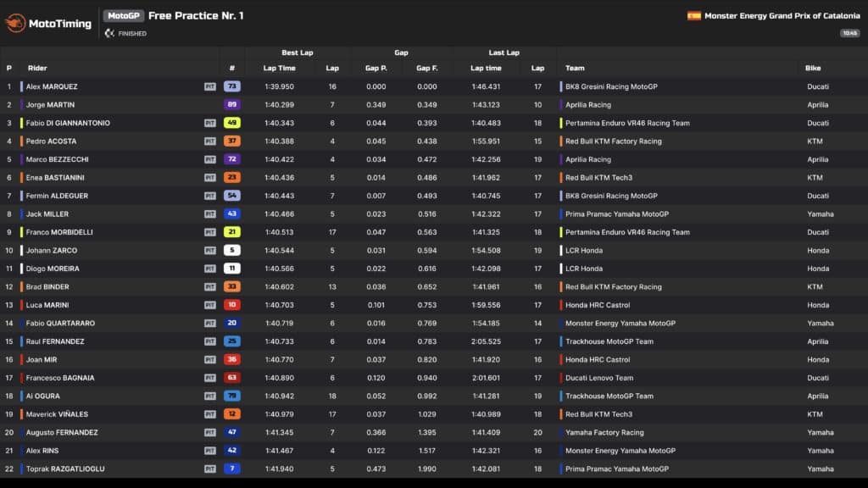Image resolution: width=868 pixels, height=488 pixels.
Task: Click the rider name Francesco BAGNAIA
Action: click(x=60, y=378)
